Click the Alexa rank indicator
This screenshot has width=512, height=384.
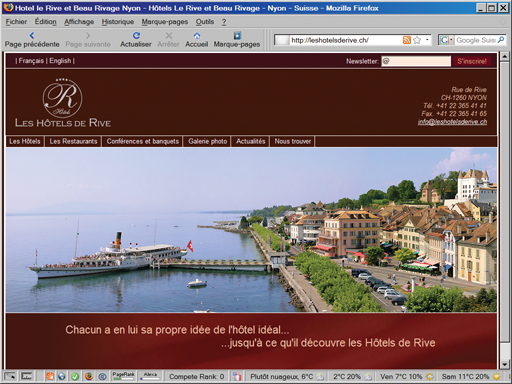click(x=150, y=376)
